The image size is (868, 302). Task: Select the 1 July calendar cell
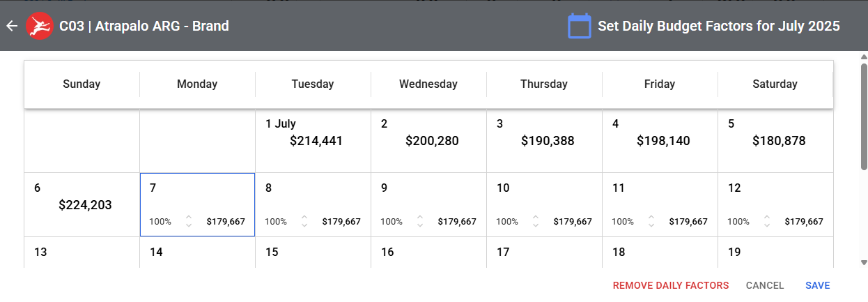pos(313,140)
